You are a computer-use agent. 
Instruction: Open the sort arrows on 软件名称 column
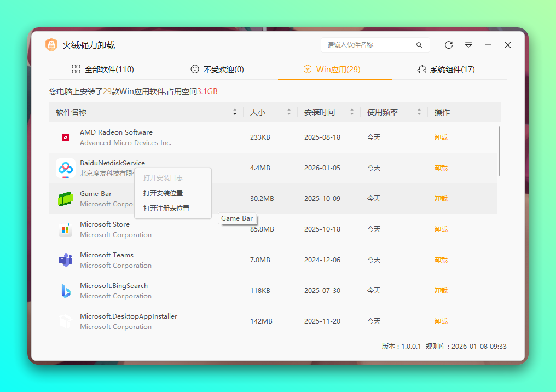click(235, 112)
